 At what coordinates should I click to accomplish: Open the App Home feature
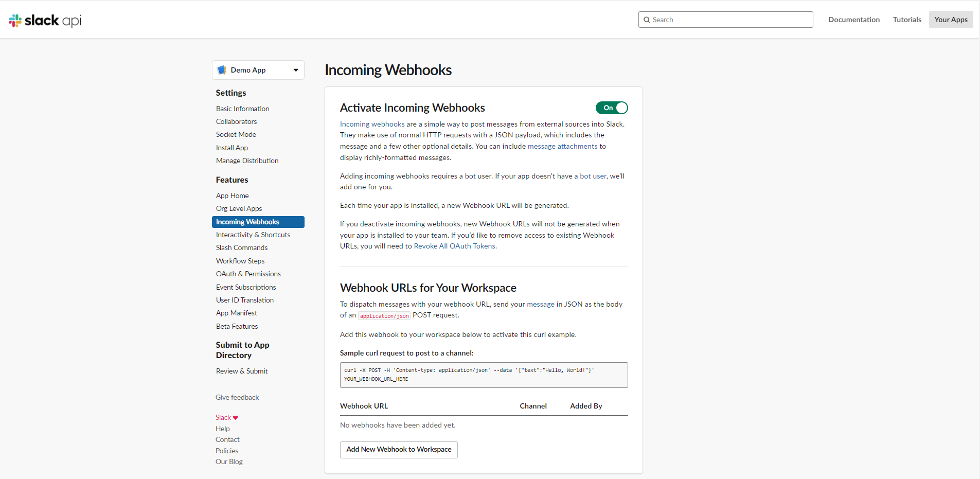(233, 196)
